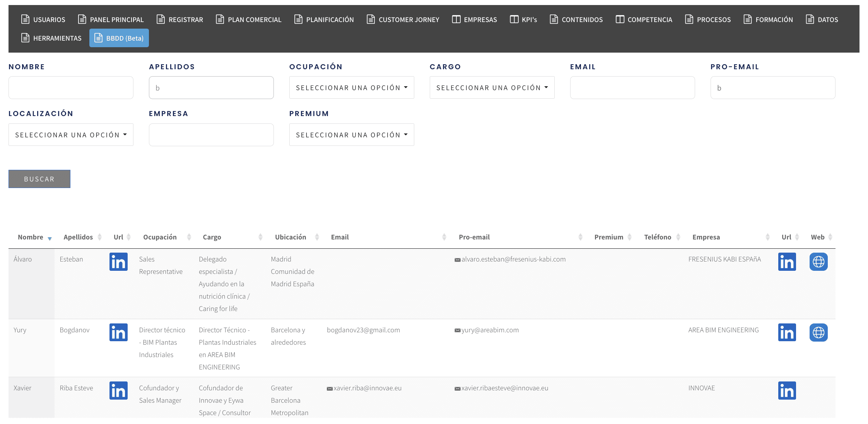868x424 pixels.
Task: Open AREA BIM ENGINEERING website globe icon
Action: tap(818, 333)
